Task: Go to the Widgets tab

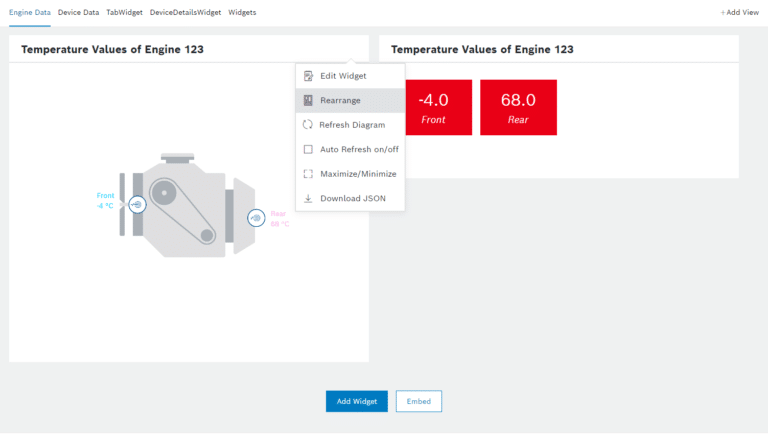Action: [x=242, y=13]
